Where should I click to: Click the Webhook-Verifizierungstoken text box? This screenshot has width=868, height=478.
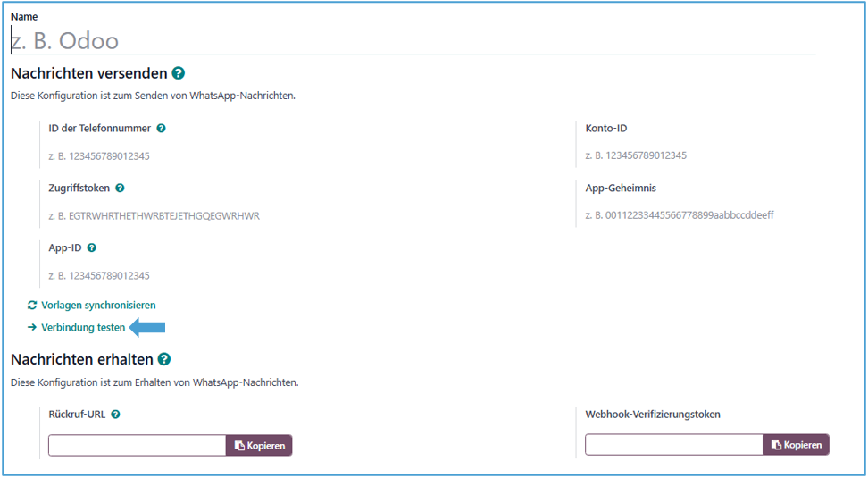[673, 445]
